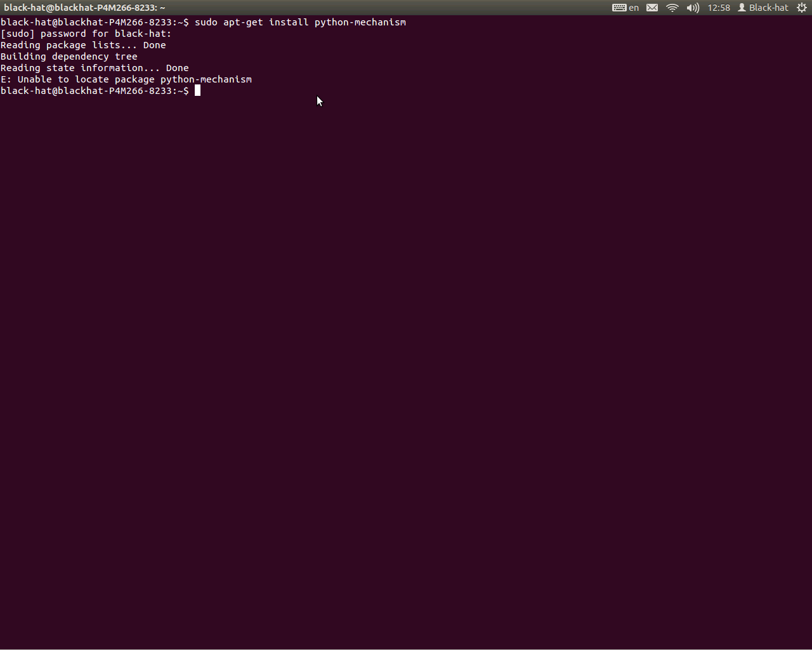Open the system power gear menu
812x650 pixels.
pyautogui.click(x=802, y=8)
